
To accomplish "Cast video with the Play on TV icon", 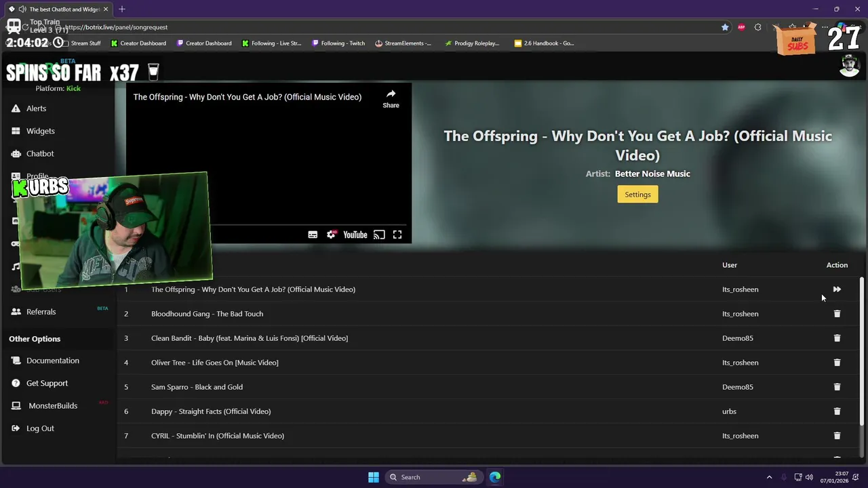I will coord(379,235).
